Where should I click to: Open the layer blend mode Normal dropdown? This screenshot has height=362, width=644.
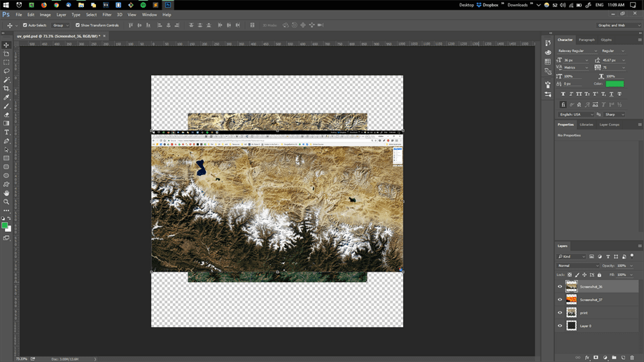(578, 266)
